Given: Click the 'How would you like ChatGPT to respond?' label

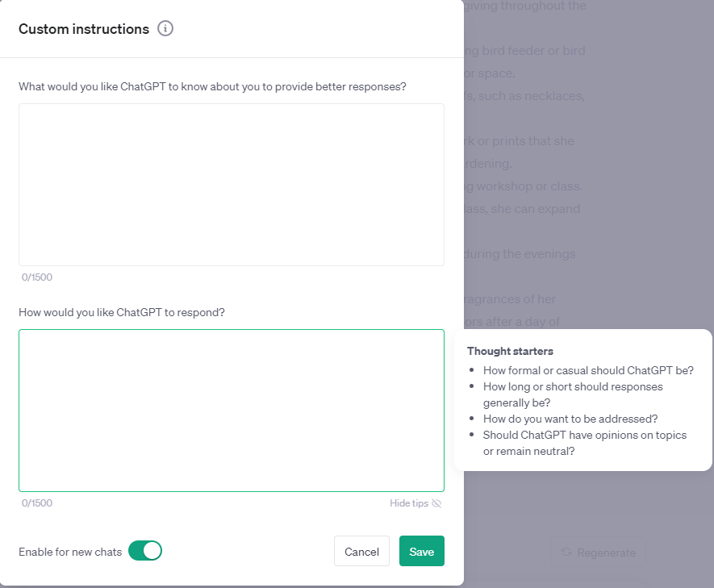Looking at the screenshot, I should click(x=122, y=312).
